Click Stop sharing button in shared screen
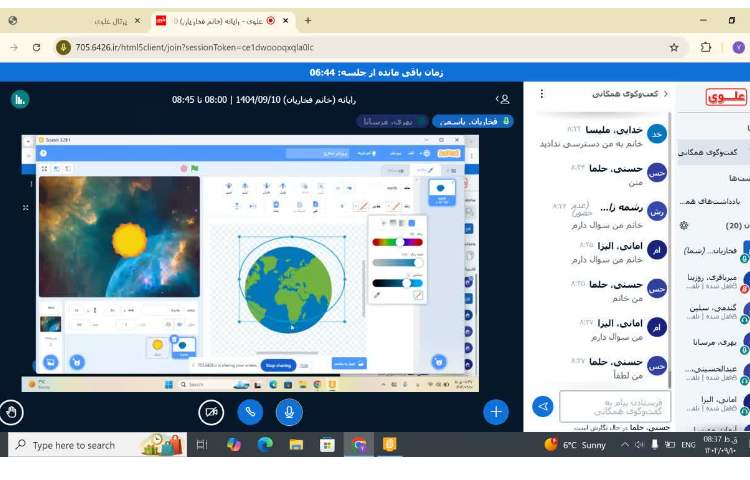750x480 pixels. (278, 365)
